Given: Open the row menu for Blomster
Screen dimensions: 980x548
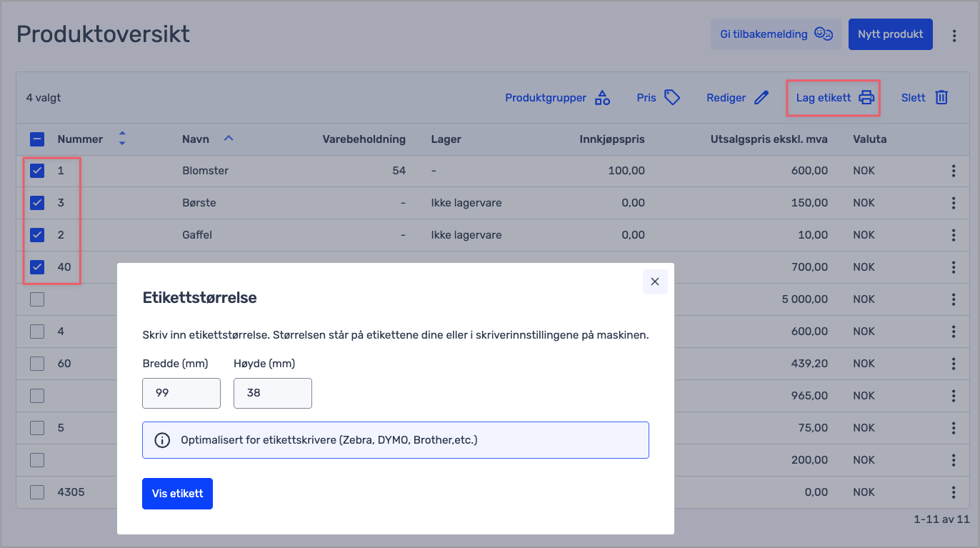Looking at the screenshot, I should (954, 171).
